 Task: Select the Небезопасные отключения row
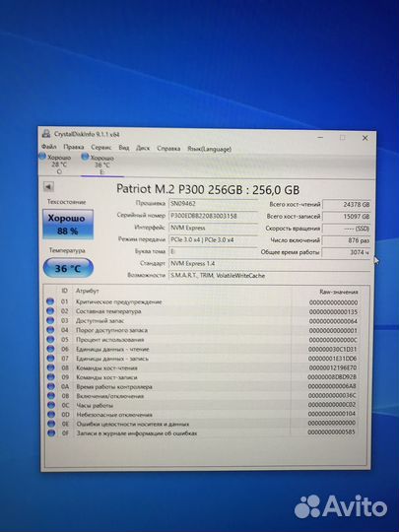click(x=203, y=414)
